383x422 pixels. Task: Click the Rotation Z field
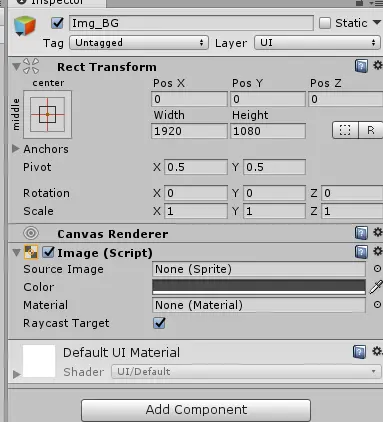[352, 193]
